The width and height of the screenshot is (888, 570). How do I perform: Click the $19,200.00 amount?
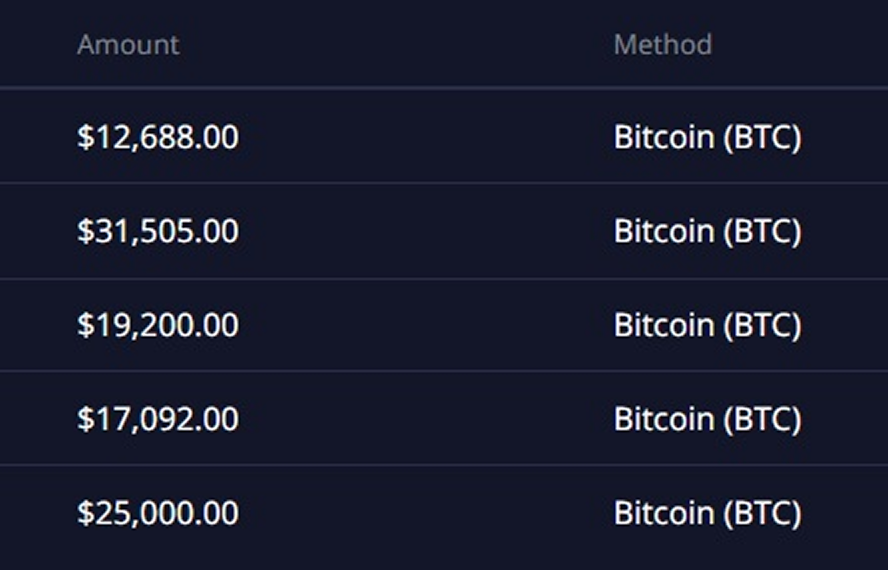pyautogui.click(x=158, y=325)
